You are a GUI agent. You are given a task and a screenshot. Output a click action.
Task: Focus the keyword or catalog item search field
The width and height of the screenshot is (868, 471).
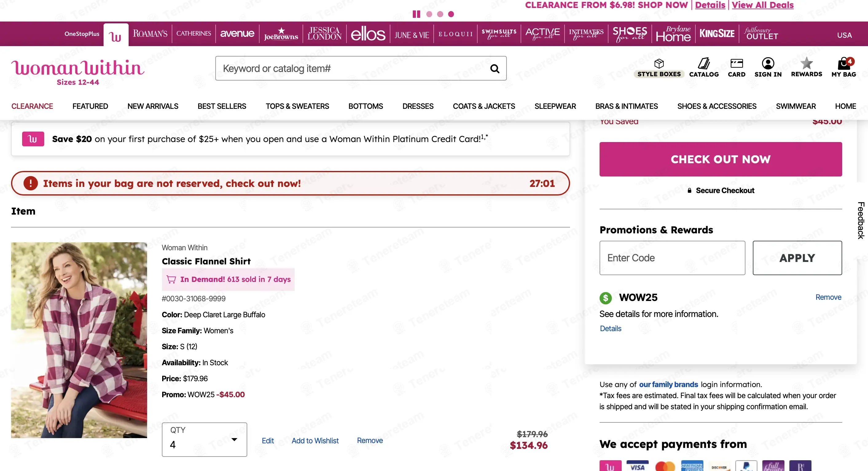361,69
